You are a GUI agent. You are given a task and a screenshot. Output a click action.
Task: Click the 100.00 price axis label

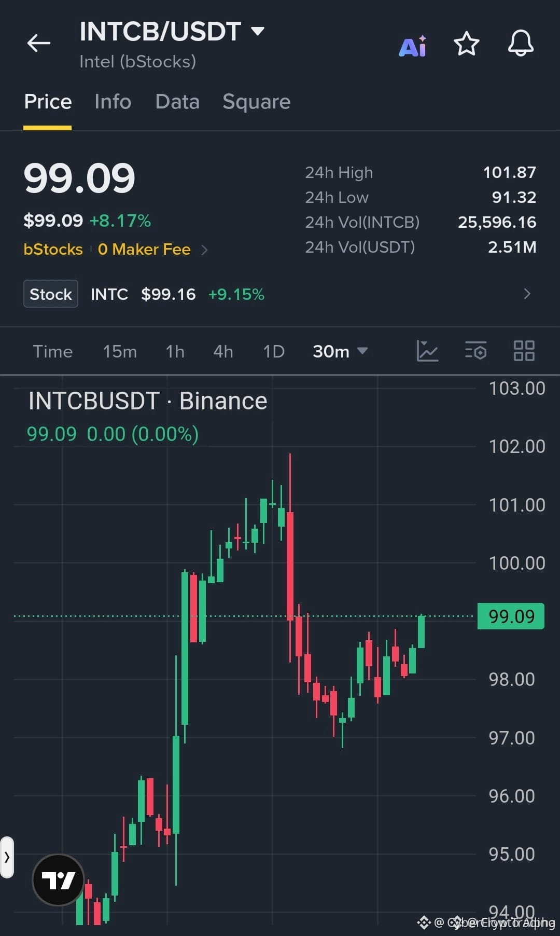[x=517, y=563]
